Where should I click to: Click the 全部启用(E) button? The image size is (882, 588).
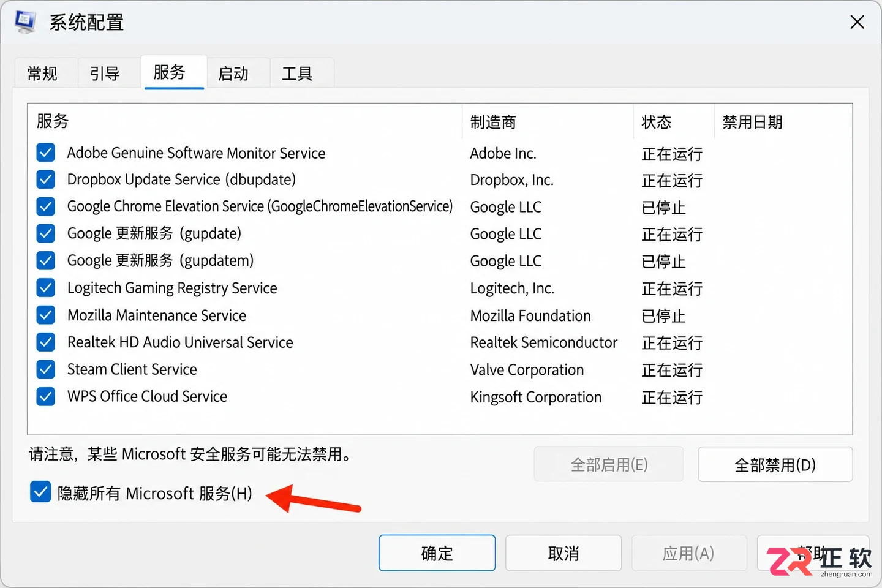pos(609,464)
